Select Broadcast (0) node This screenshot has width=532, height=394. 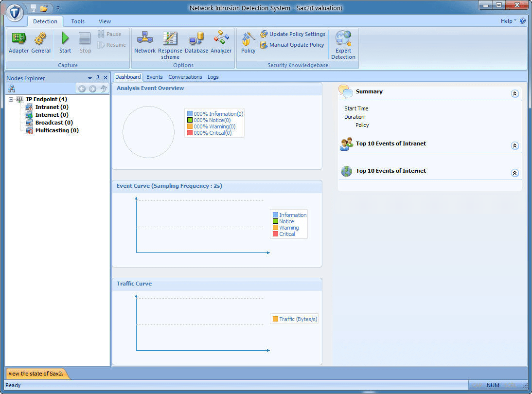[x=54, y=123]
